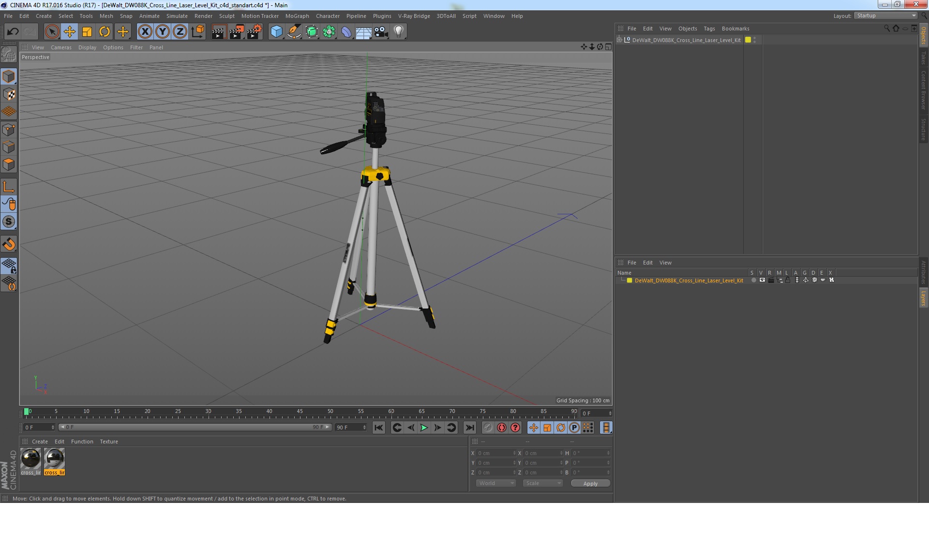The image size is (929, 560).
Task: Open viewport Cameras menu
Action: pos(61,47)
